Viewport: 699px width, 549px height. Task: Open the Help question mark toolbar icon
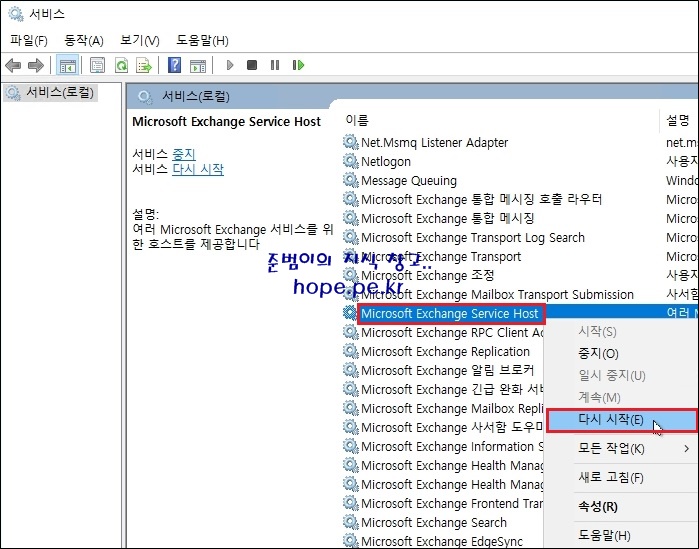174,66
